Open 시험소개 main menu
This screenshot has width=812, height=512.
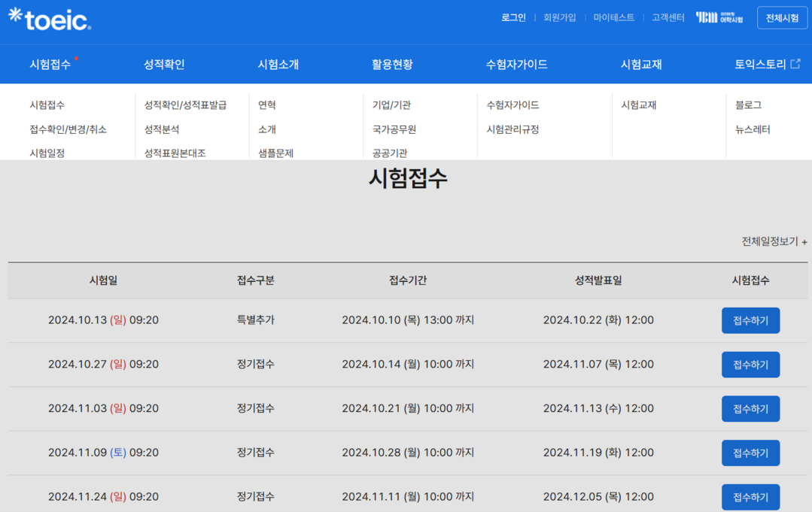point(278,65)
